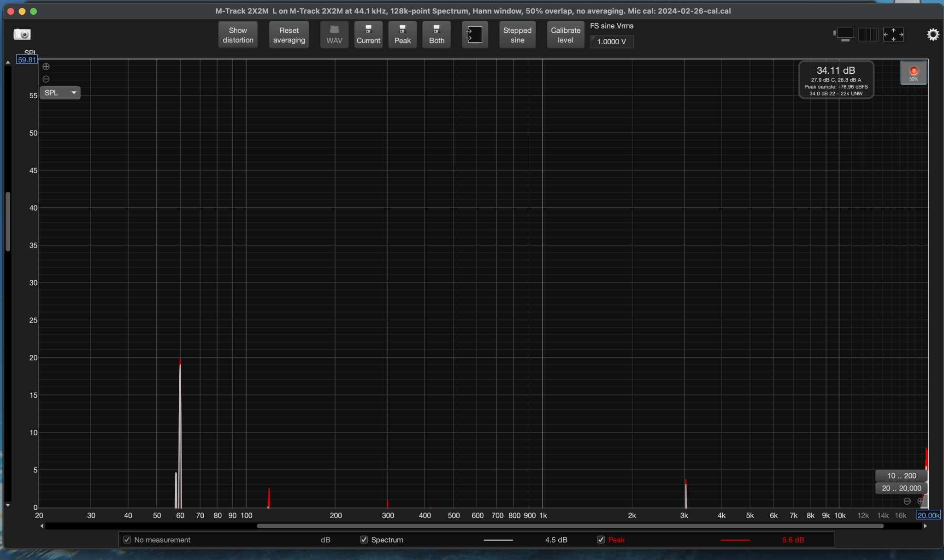Set frequency range to 10 .. 200

tap(901, 476)
